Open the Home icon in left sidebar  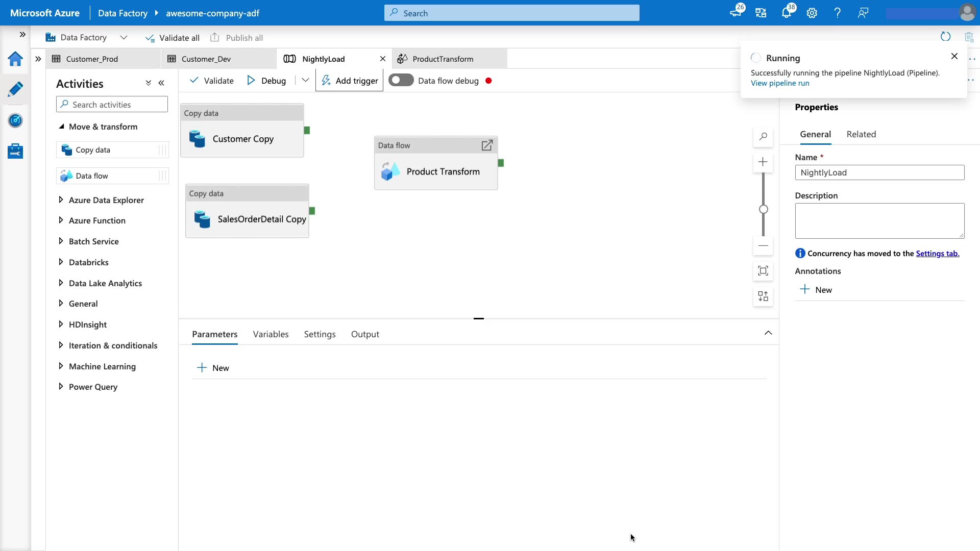(x=15, y=59)
